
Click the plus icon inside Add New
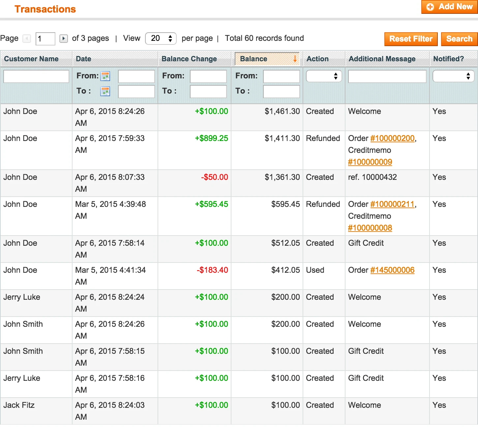coord(430,7)
